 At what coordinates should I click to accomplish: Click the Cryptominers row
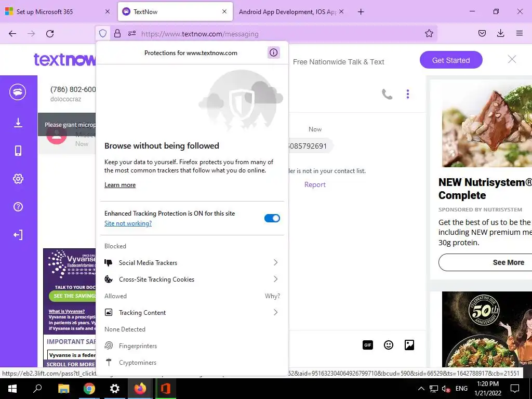[x=192, y=362]
